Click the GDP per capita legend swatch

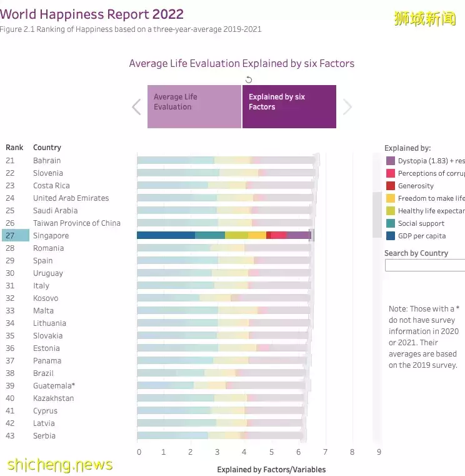click(x=391, y=236)
